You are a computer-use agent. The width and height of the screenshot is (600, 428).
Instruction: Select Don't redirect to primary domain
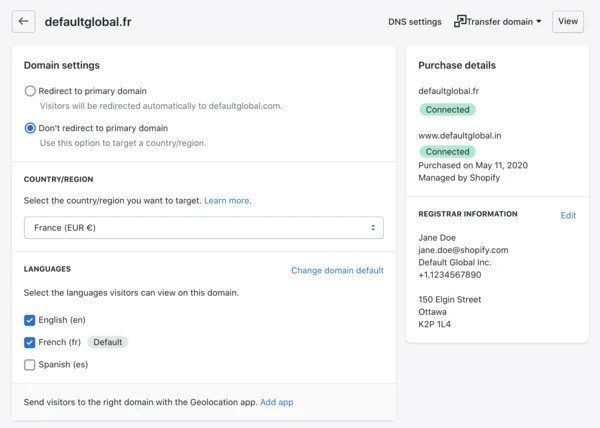(30, 128)
